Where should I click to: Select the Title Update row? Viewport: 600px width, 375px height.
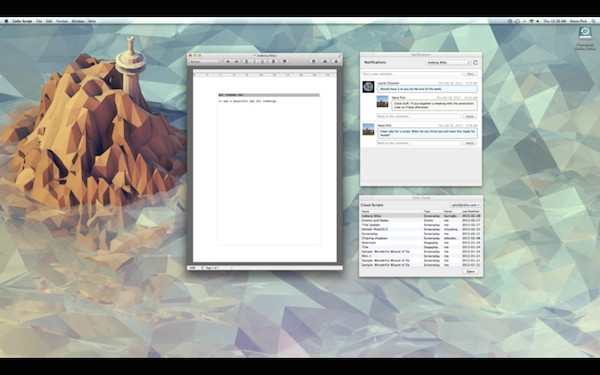point(421,225)
